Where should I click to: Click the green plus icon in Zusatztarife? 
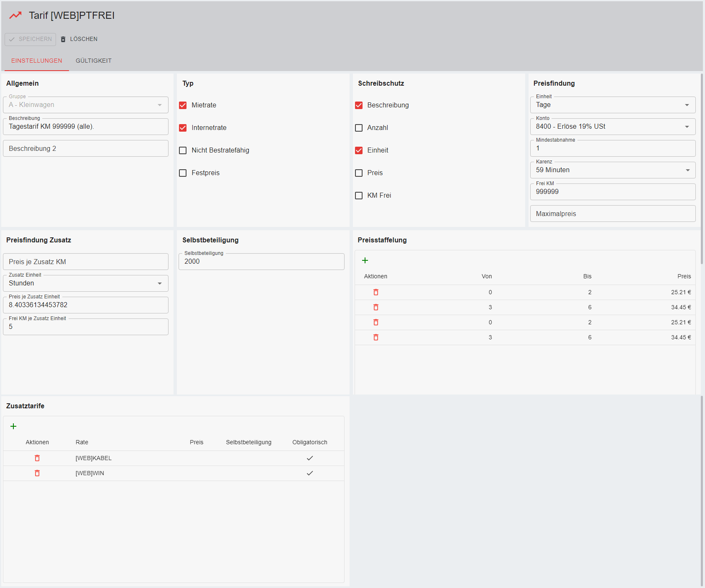[x=13, y=426]
